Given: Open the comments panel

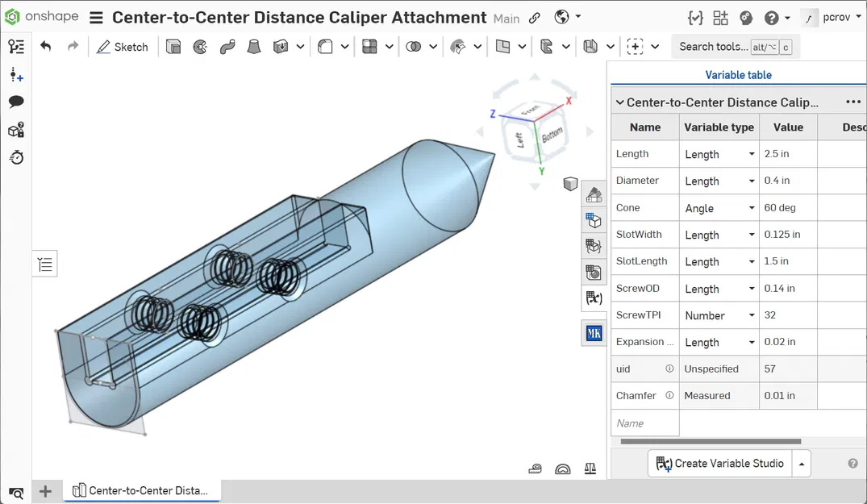Looking at the screenshot, I should (x=16, y=99).
